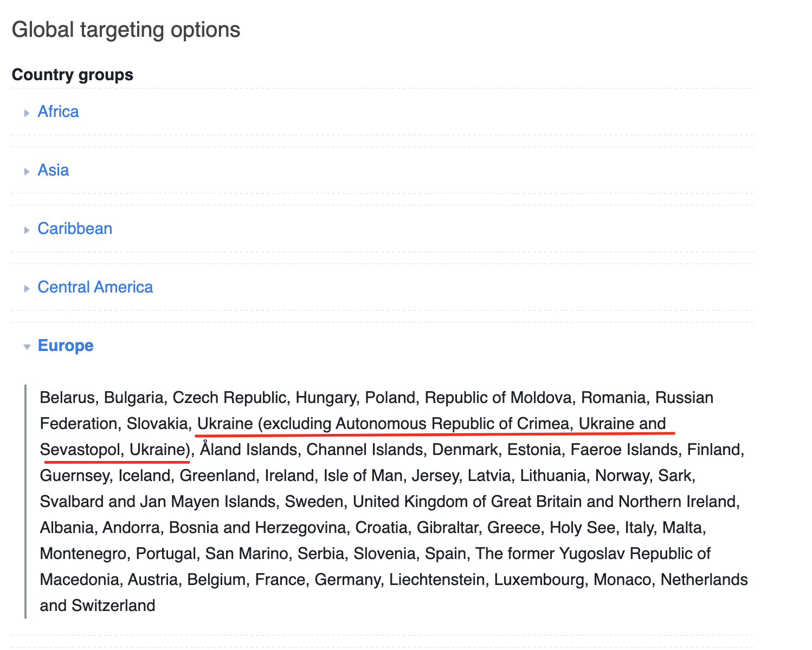Click the underlined Ukraine exclusion text

[x=431, y=424]
